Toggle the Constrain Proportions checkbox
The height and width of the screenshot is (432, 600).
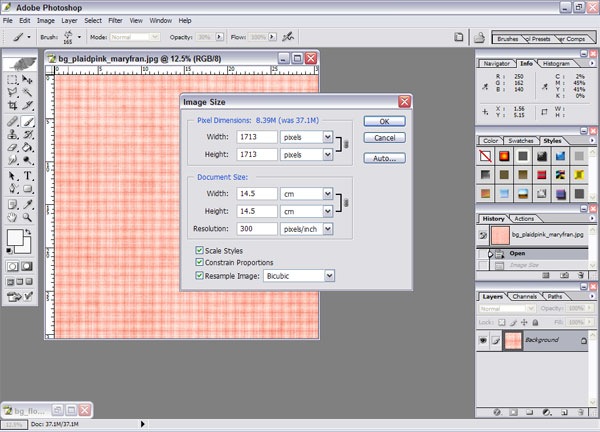point(199,261)
